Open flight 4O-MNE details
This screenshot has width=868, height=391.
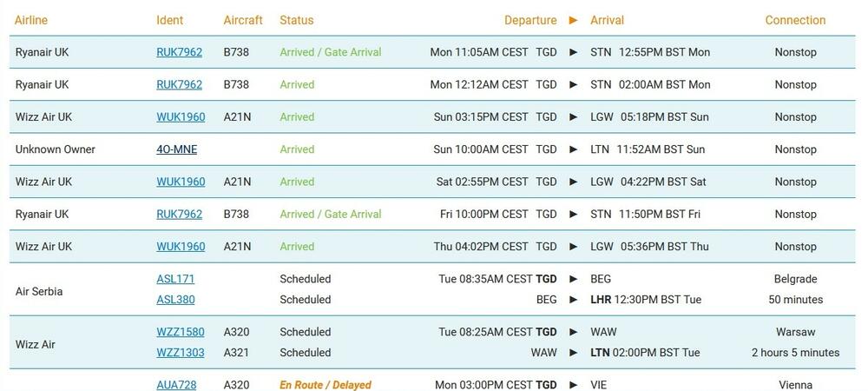click(x=176, y=149)
